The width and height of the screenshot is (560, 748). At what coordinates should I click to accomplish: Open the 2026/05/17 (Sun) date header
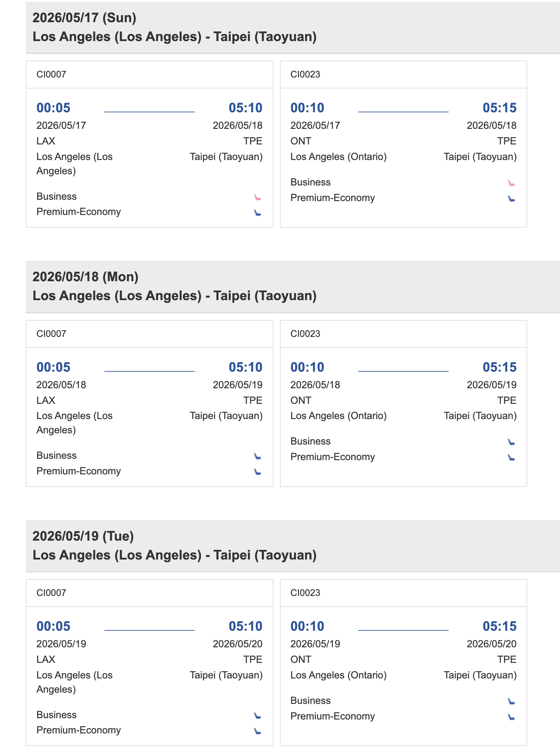point(84,18)
